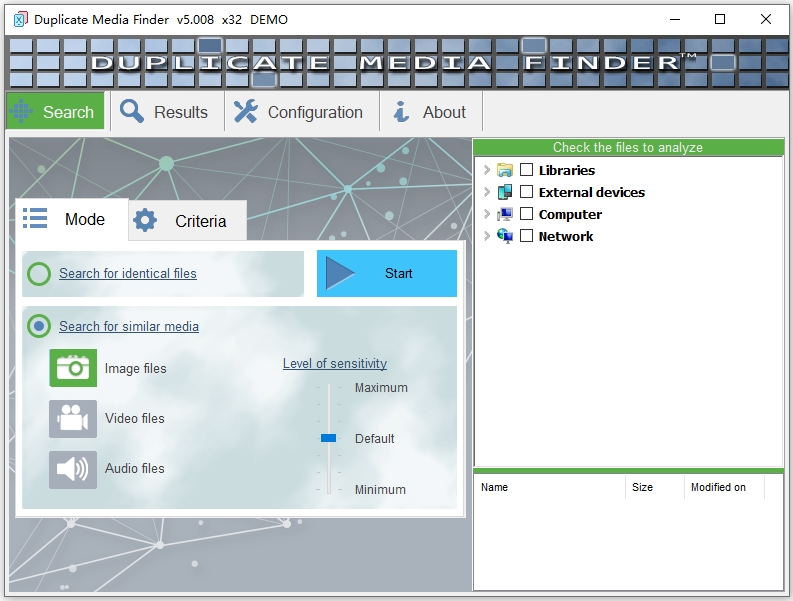Image resolution: width=793 pixels, height=601 pixels.
Task: Click the Search for similar media link
Action: (129, 326)
